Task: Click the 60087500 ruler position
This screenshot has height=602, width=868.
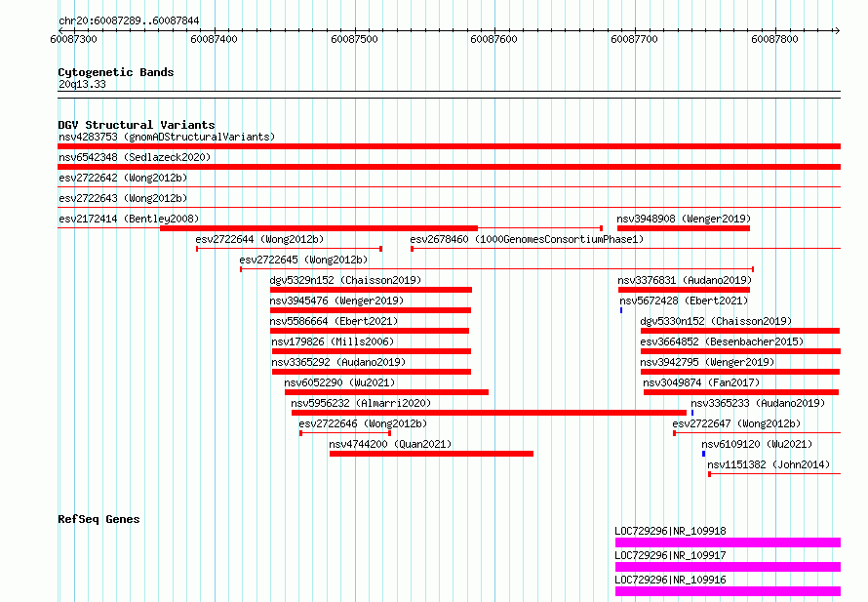Action: click(x=354, y=39)
